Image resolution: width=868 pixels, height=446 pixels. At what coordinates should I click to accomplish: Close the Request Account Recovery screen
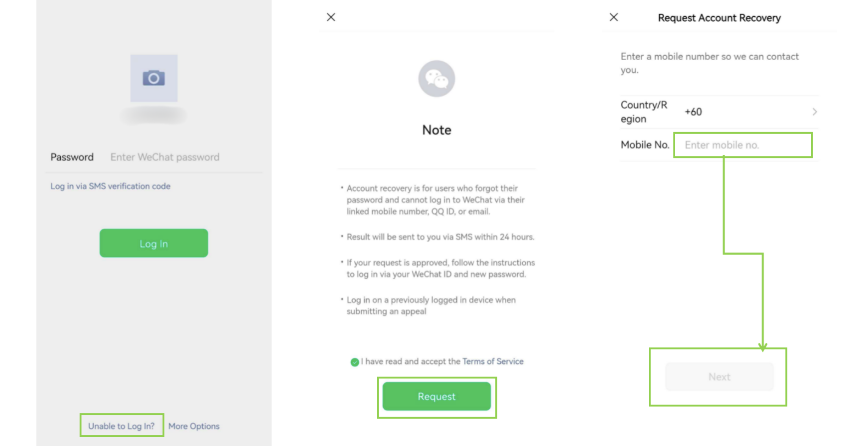[614, 17]
